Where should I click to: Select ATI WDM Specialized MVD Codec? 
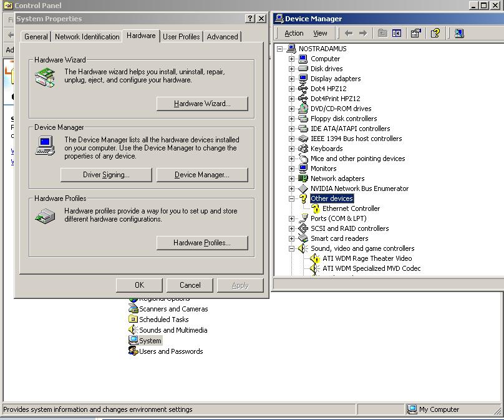pos(371,268)
